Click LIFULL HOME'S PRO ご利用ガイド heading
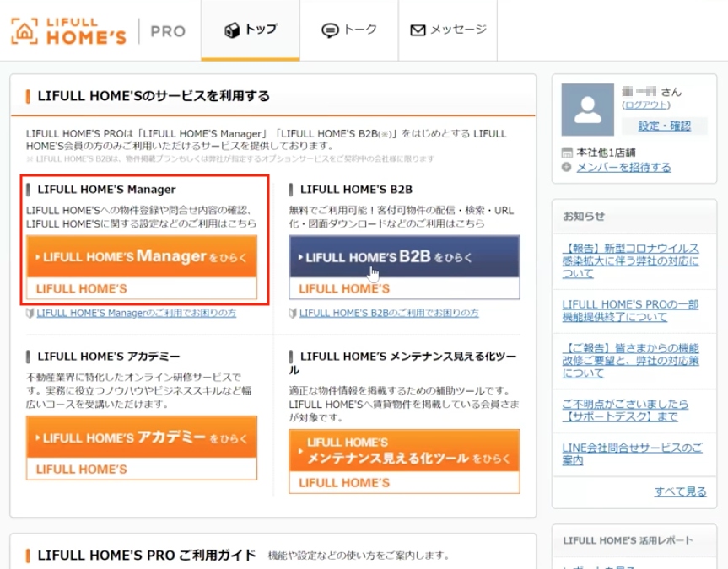Image resolution: width=728 pixels, height=569 pixels. tap(147, 555)
